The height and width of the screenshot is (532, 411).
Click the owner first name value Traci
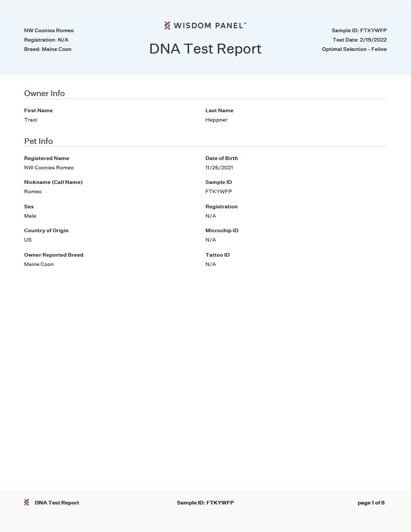(x=31, y=120)
